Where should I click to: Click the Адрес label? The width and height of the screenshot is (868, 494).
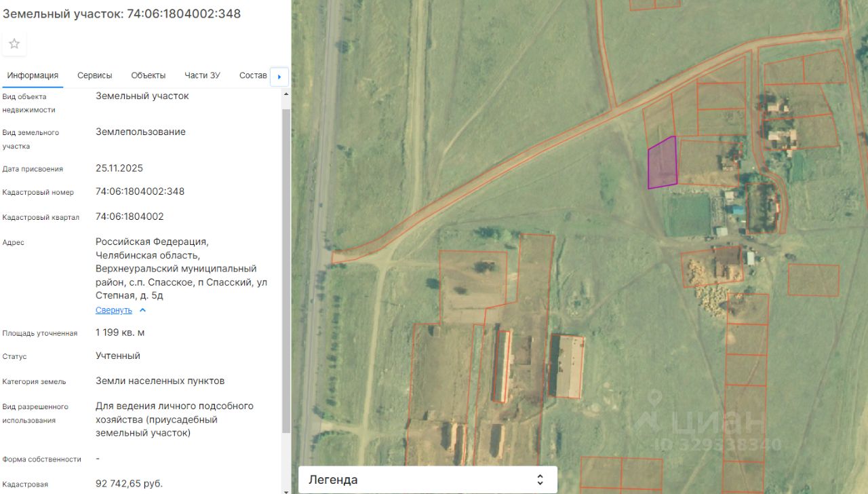13,242
